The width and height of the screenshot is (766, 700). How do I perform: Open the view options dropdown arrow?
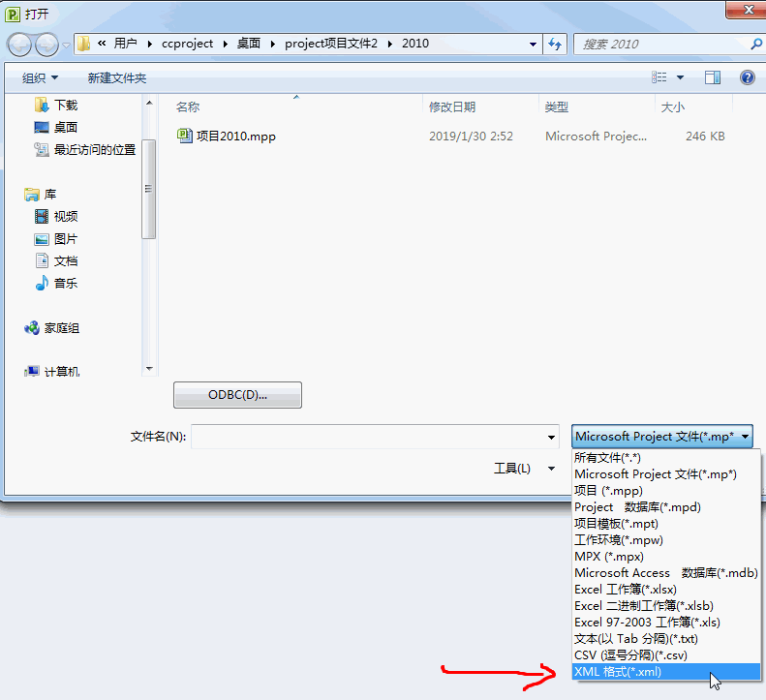(680, 77)
